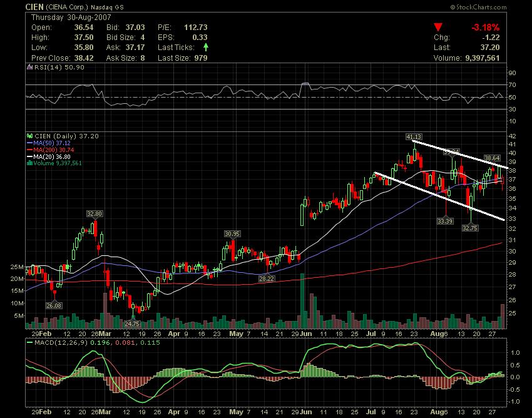Click the volume axis label 5M
The height and width of the screenshot is (418, 532).
[x=19, y=316]
